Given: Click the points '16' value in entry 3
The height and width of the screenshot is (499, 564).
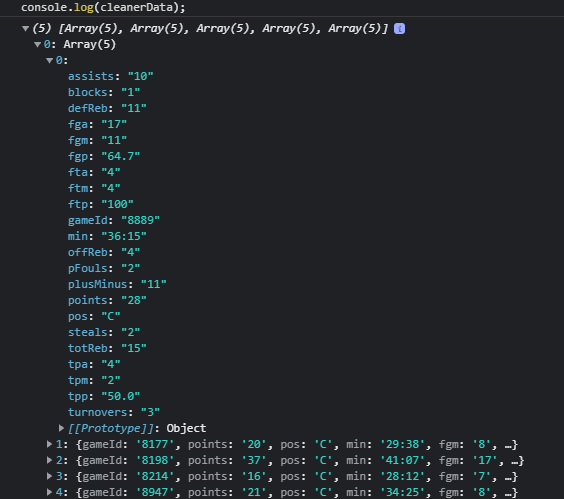Looking at the screenshot, I should coord(254,476).
